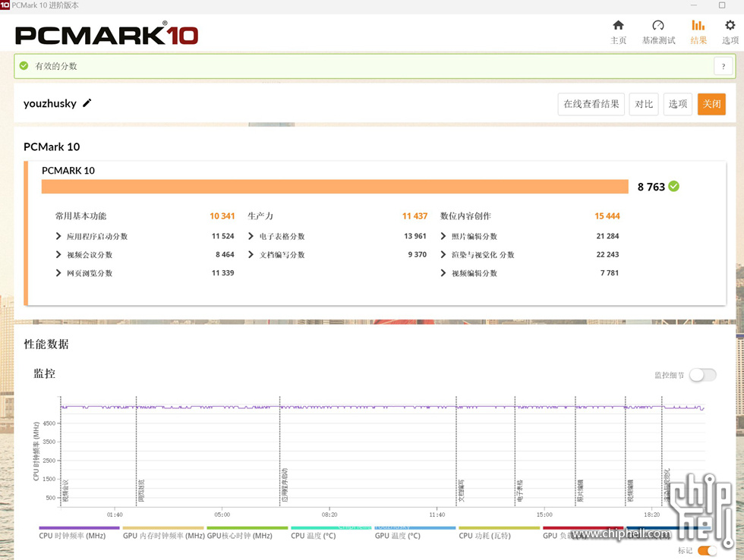
Task: Select the CPU 功耗 (瓦特) legend swatch
Action: [x=500, y=528]
